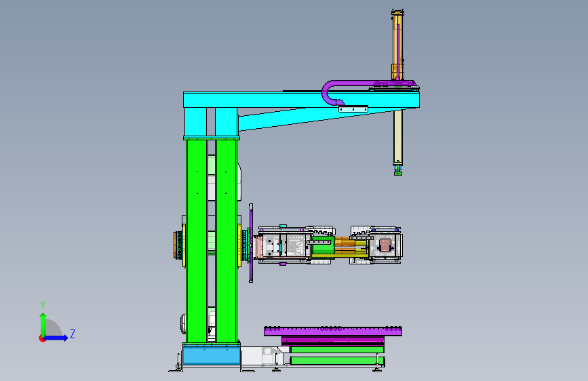Select the pale yellow rod hanging below the beam
Screen dimensions: 588x381
click(398, 136)
